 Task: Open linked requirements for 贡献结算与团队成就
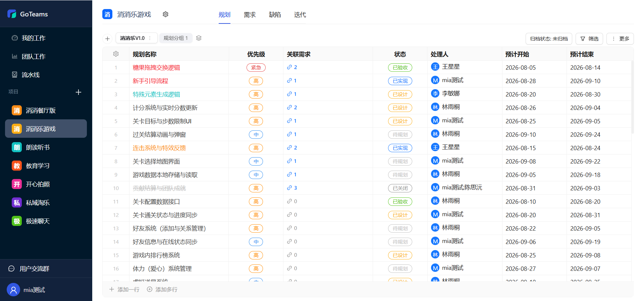click(292, 188)
